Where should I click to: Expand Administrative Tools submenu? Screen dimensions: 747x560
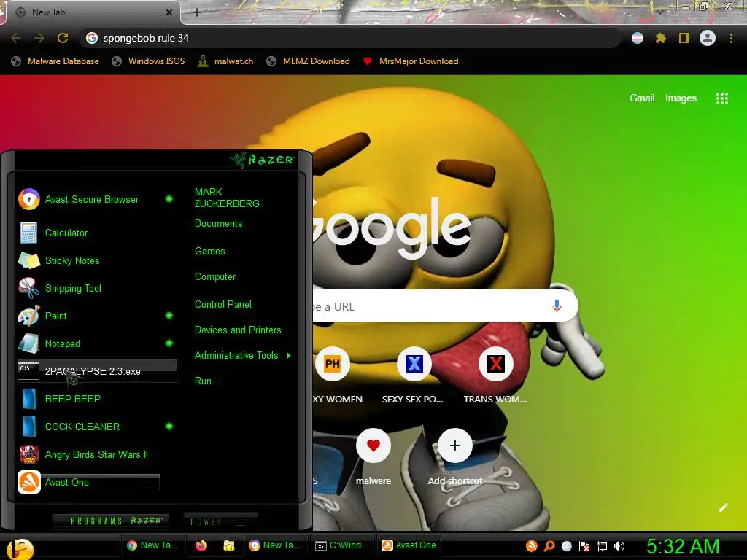click(289, 355)
